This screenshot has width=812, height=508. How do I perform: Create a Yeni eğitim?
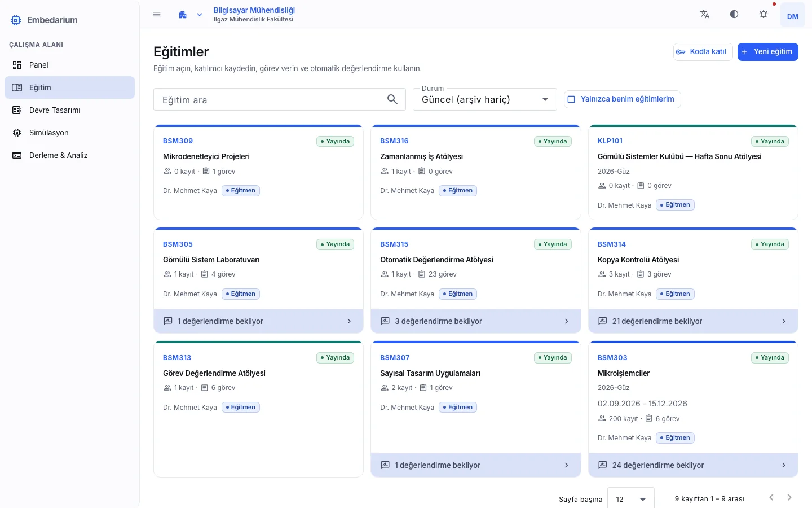[768, 51]
